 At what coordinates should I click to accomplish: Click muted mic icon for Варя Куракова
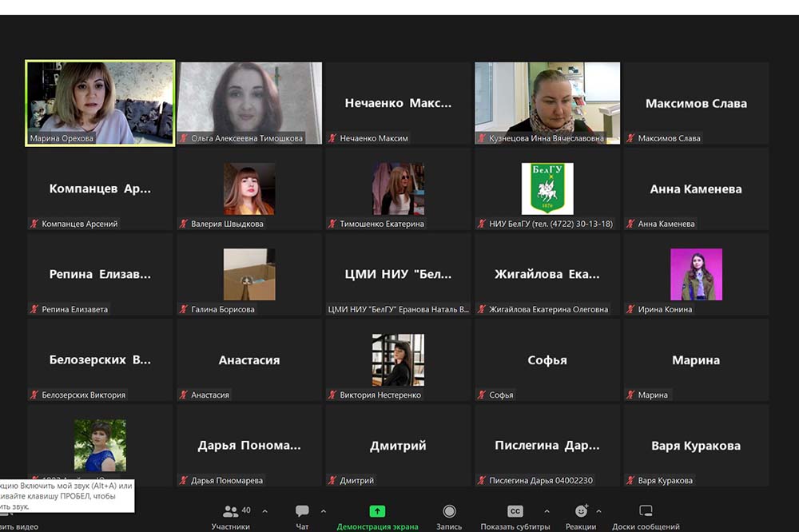coord(630,481)
